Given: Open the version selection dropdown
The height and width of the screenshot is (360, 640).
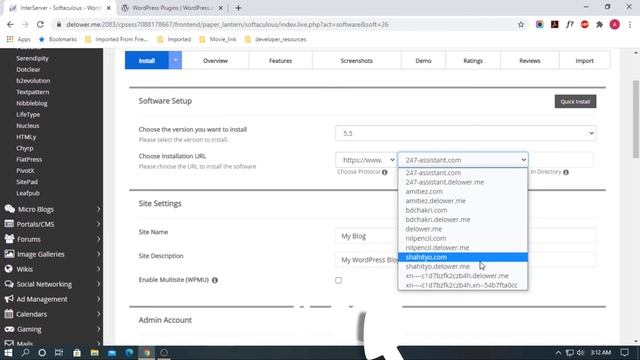Looking at the screenshot, I should pyautogui.click(x=465, y=133).
